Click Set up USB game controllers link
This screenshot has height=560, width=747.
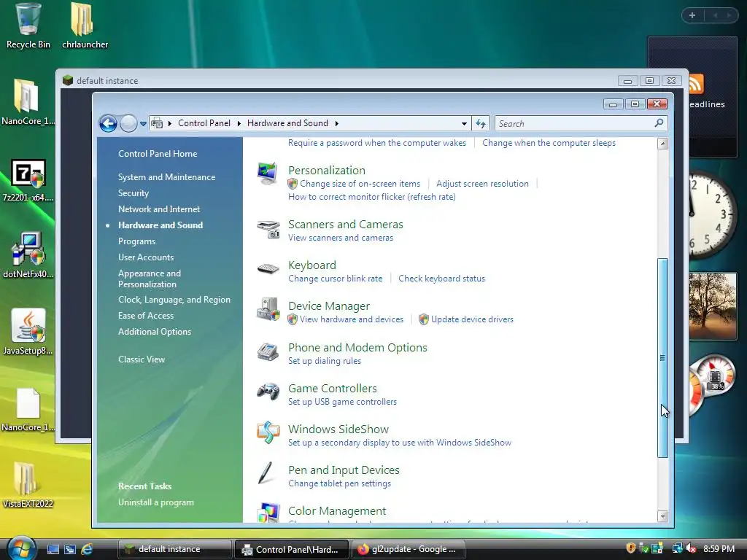[x=343, y=402]
